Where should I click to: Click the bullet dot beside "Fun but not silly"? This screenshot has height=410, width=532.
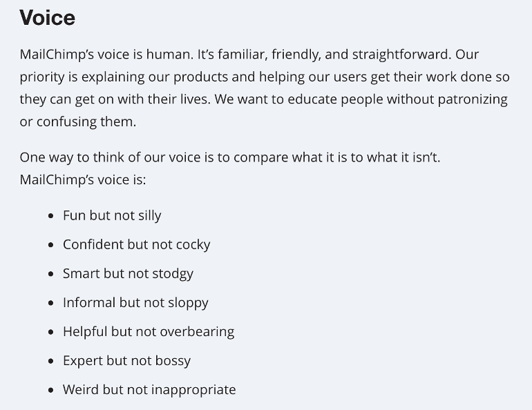tap(51, 216)
